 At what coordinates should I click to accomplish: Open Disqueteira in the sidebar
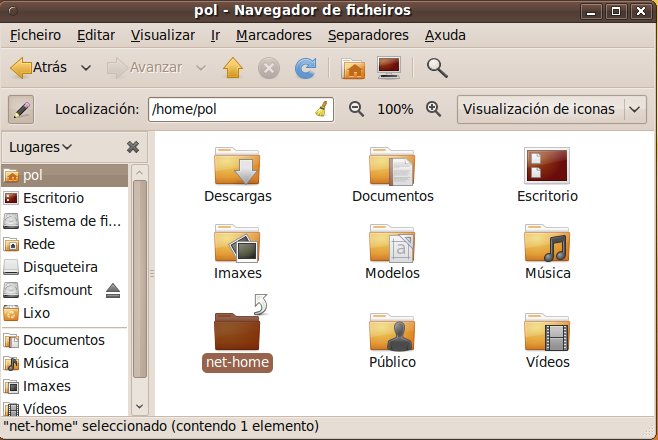[x=65, y=267]
